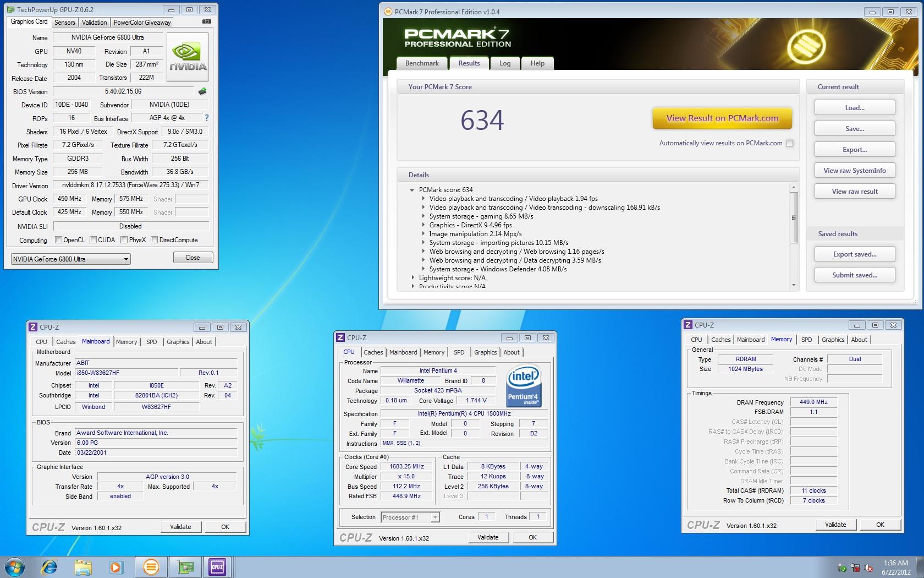Enable the PhysX checkbox
The height and width of the screenshot is (578, 924).
click(x=124, y=240)
